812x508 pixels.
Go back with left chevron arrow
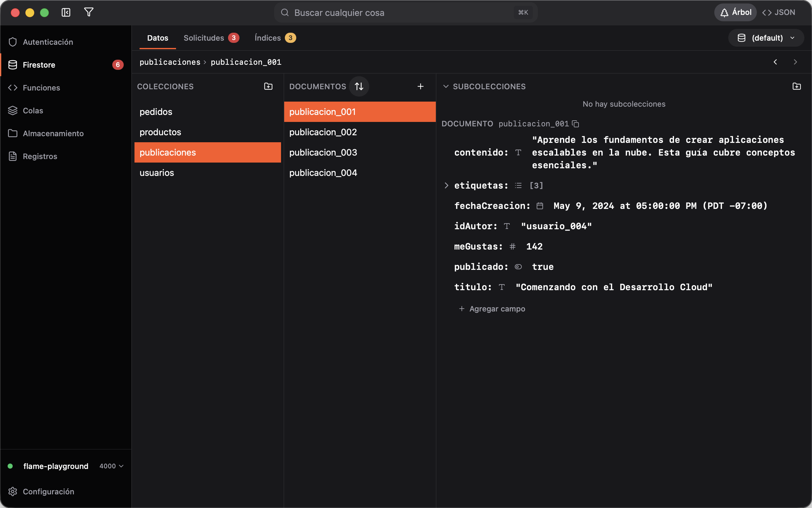point(775,62)
